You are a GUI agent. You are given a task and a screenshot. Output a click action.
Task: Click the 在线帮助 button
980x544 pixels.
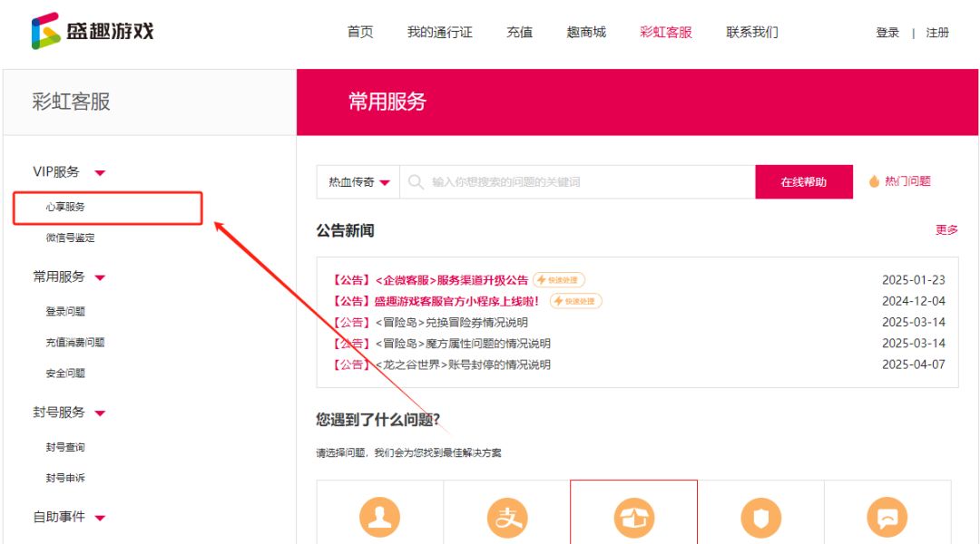click(804, 181)
